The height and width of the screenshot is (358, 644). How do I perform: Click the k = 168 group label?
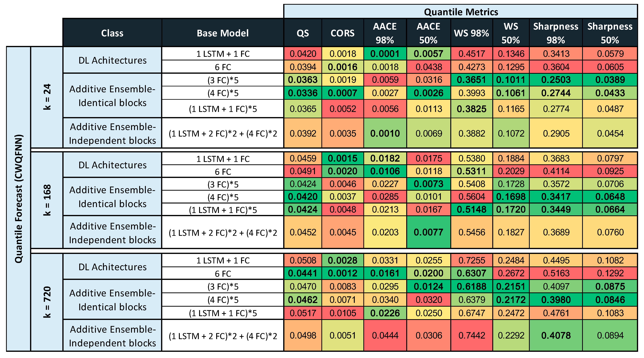point(47,200)
